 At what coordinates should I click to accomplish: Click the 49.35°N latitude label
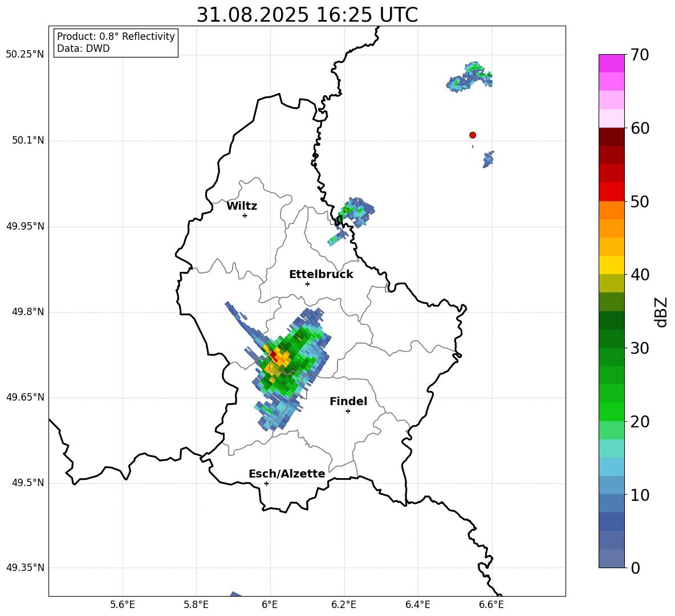(25, 568)
